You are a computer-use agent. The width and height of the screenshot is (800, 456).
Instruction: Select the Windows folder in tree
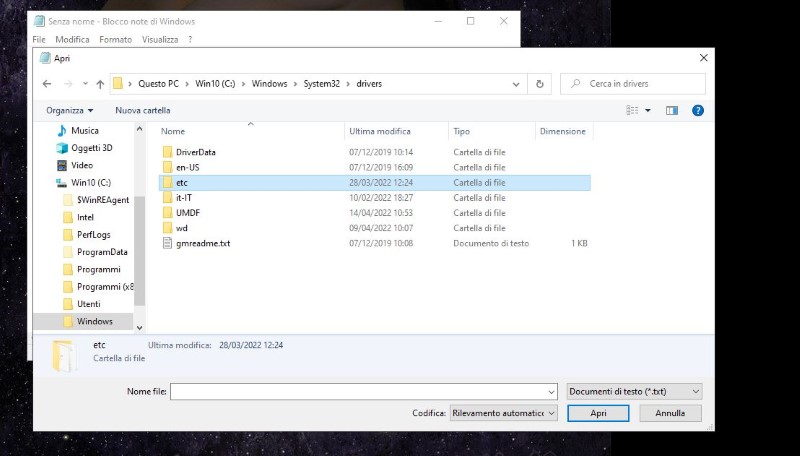coord(94,322)
